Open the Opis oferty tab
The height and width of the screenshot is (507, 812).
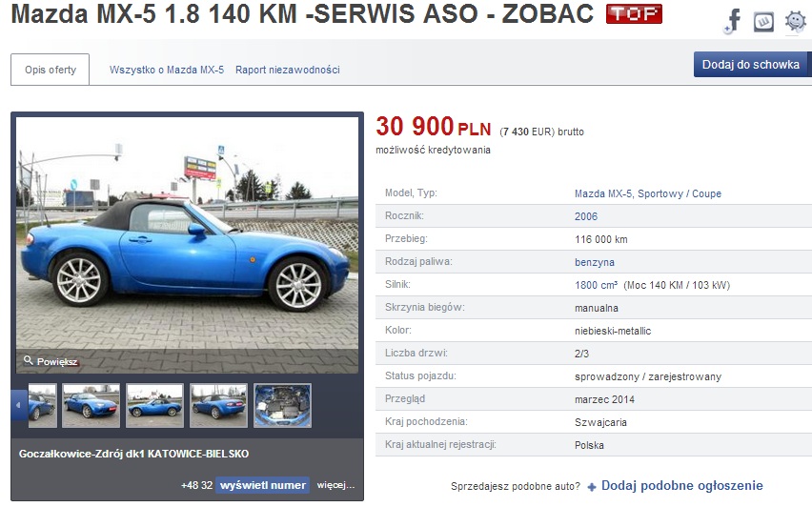point(51,70)
